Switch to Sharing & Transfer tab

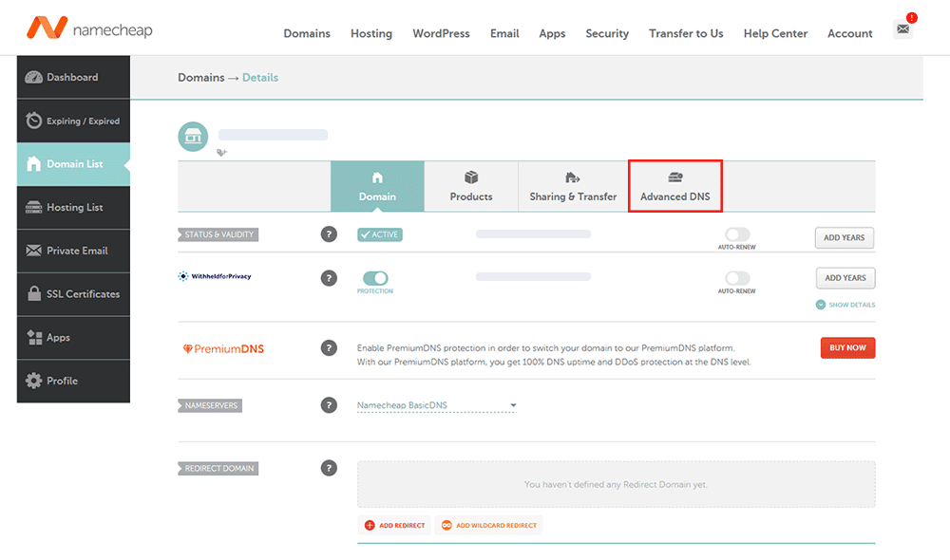coord(573,186)
